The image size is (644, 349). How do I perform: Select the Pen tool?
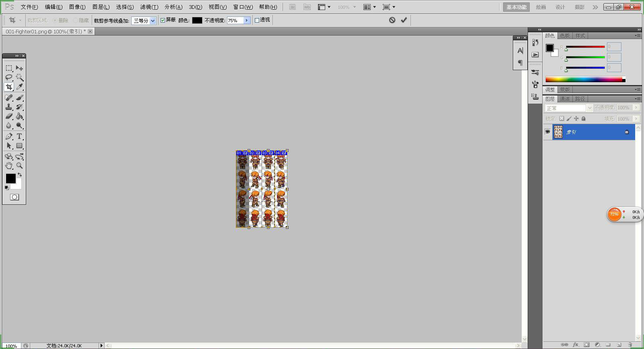coord(9,136)
